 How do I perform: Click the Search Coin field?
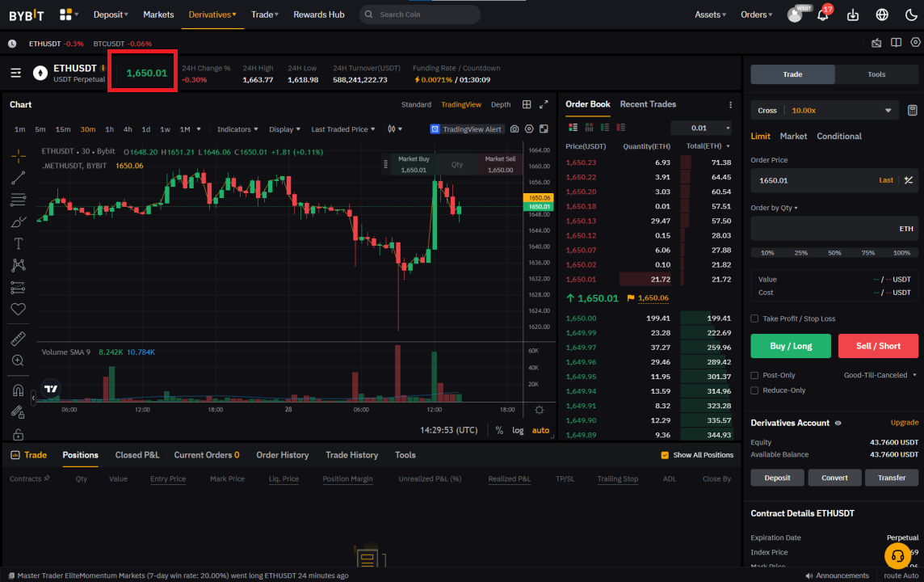click(419, 15)
